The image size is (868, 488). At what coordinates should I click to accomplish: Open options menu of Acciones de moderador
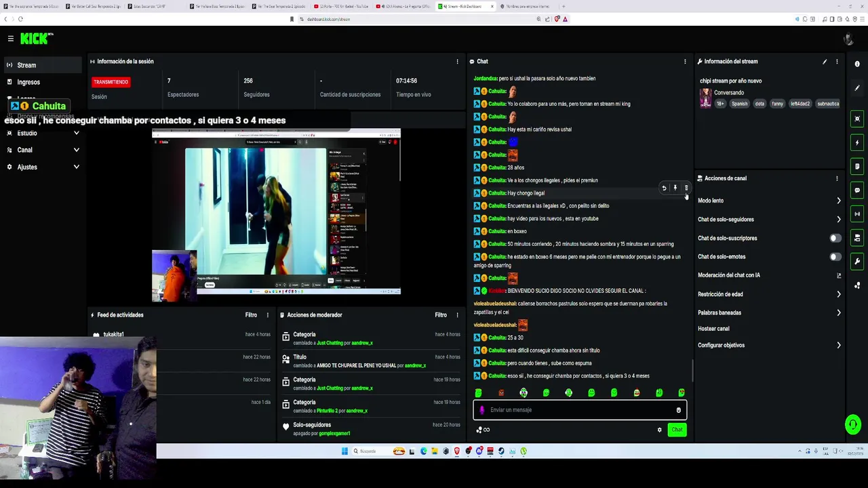pos(457,315)
